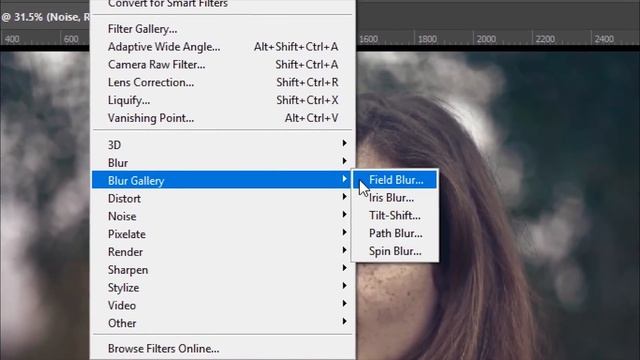Click Convert for Smart Filters
Image resolution: width=640 pixels, height=360 pixels.
point(222,4)
